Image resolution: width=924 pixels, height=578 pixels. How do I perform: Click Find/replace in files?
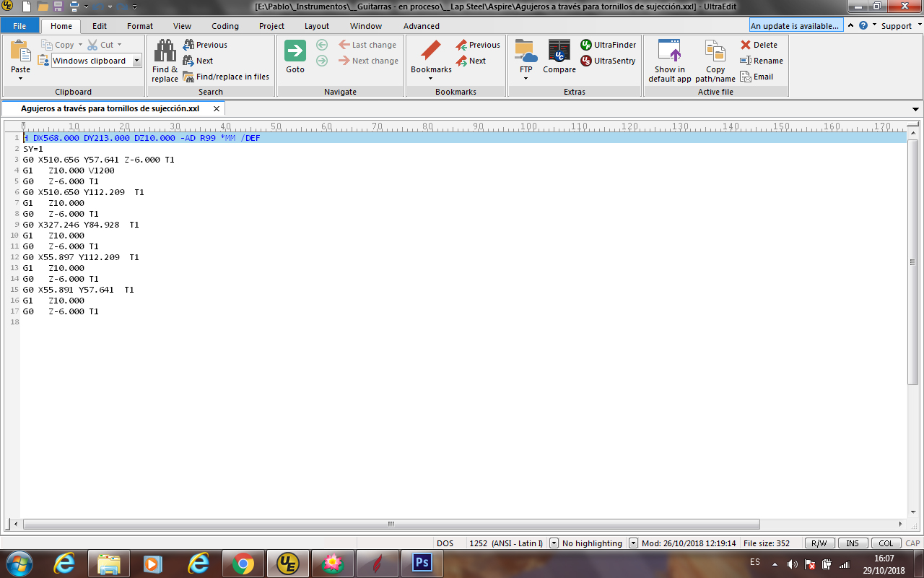click(226, 77)
